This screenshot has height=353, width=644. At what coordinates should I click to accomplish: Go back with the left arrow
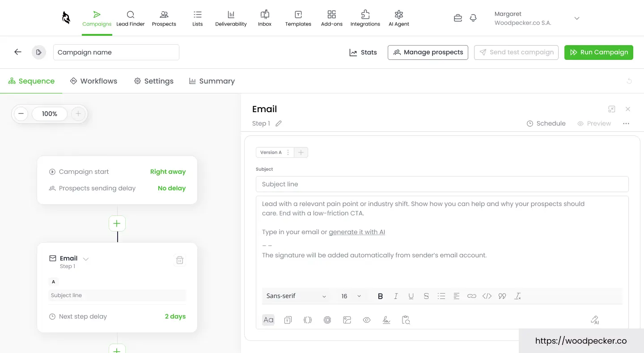coord(18,52)
